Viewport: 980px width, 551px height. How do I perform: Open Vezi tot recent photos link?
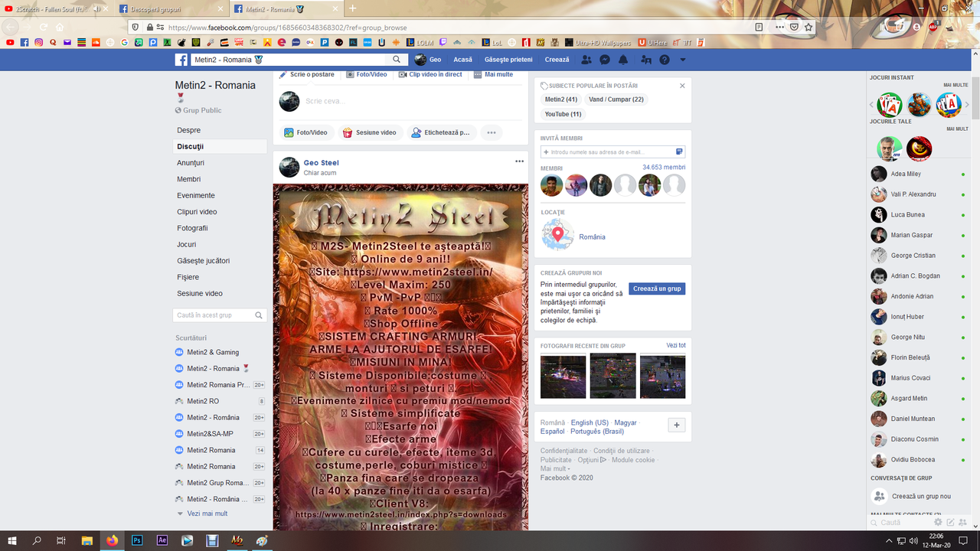(676, 345)
